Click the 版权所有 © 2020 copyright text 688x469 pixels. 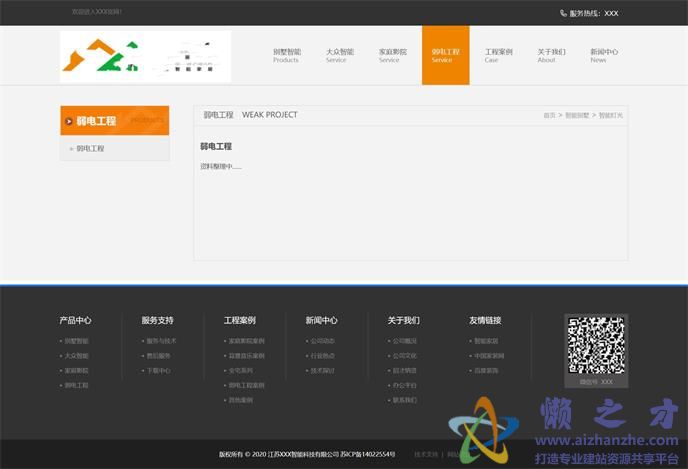pos(243,455)
